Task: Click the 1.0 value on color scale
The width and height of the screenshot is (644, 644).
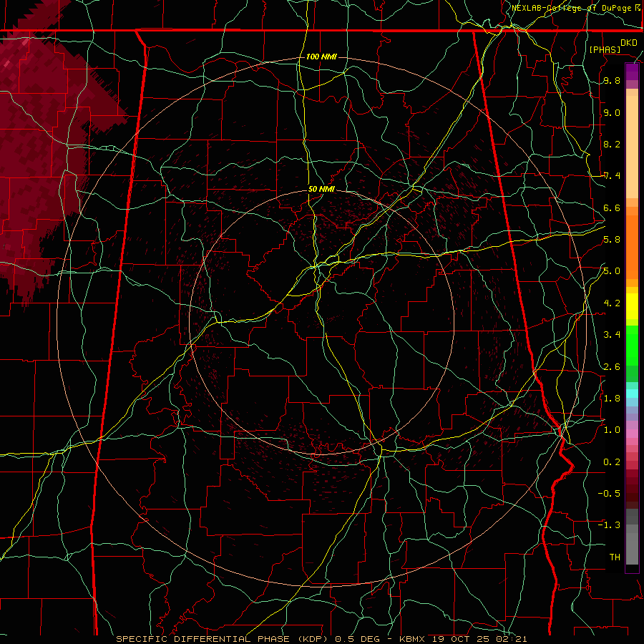Action: (612, 430)
